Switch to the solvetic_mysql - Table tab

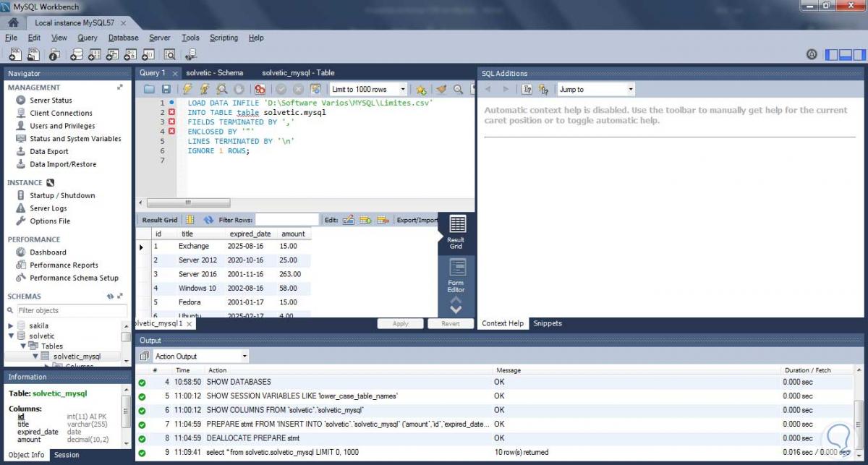tap(298, 72)
